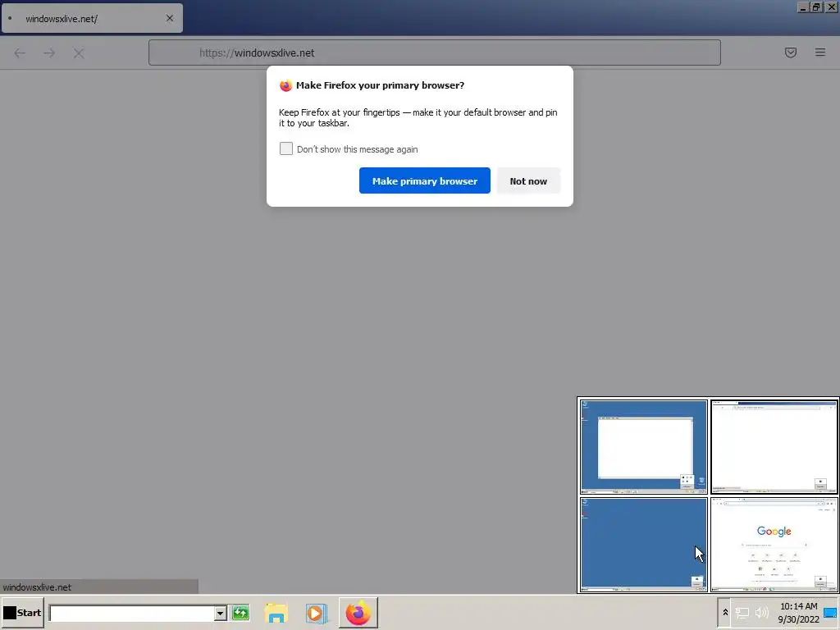The height and width of the screenshot is (630, 840).
Task: Open the Firefox hamburger menu
Action: [819, 52]
